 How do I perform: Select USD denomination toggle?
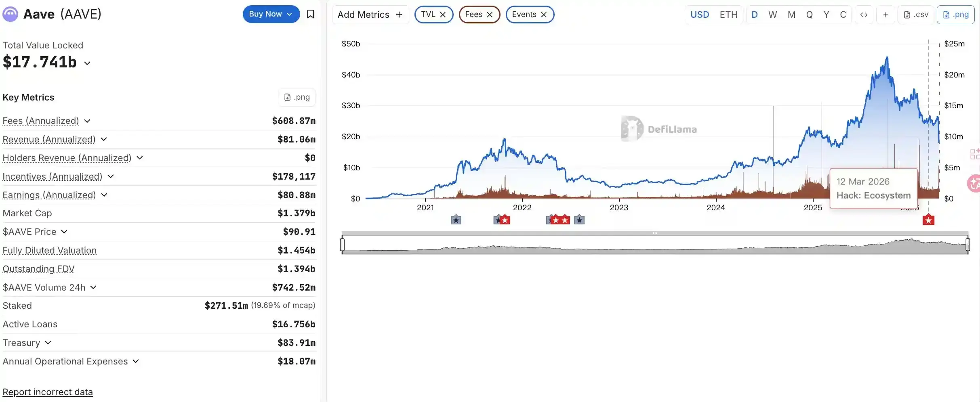tap(700, 15)
